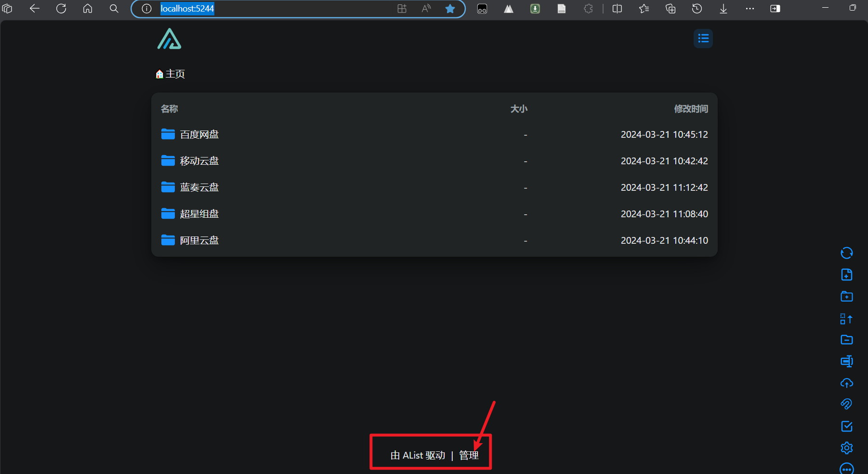Toggle the multi-select checkbox icon
The image size is (868, 474).
click(x=847, y=426)
